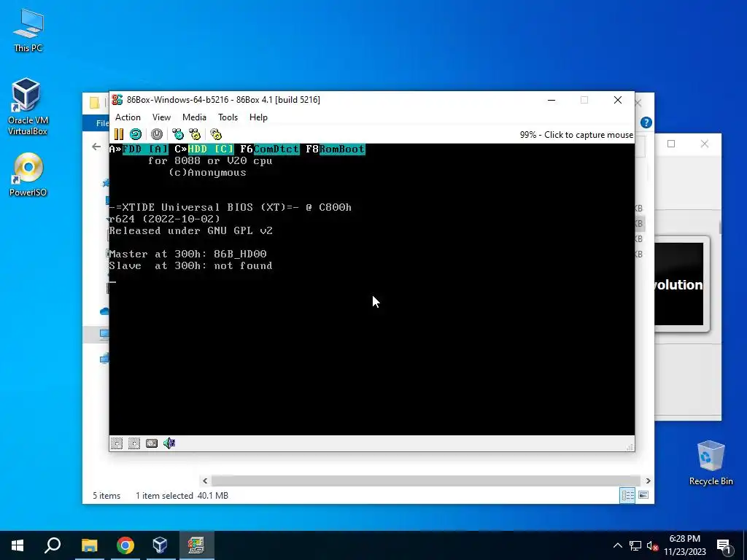Click network tray icon
Viewport: 747px width, 560px height.
pyautogui.click(x=635, y=545)
